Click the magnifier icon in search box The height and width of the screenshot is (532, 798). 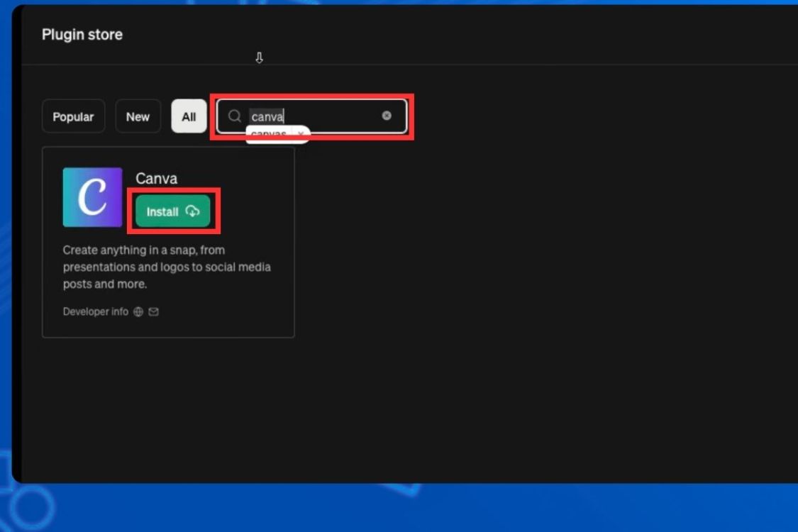(x=235, y=116)
